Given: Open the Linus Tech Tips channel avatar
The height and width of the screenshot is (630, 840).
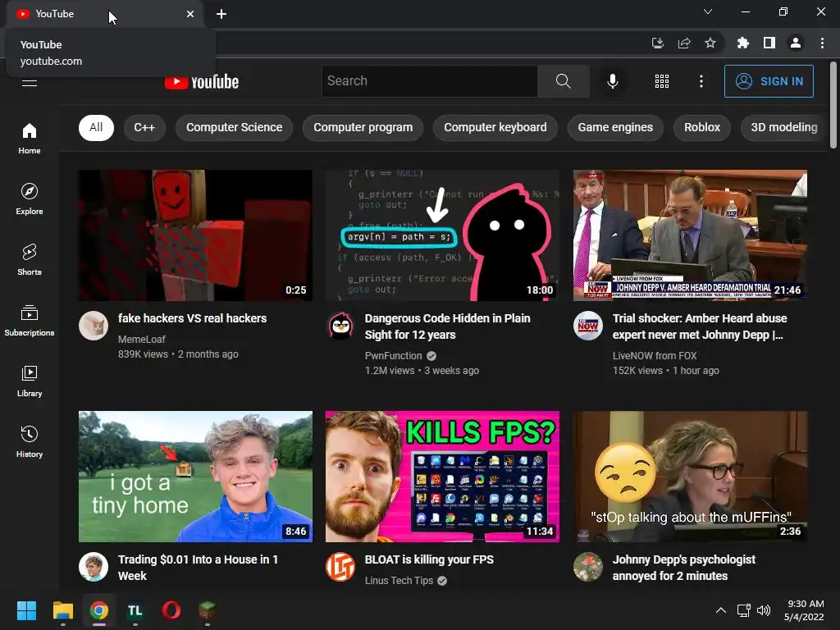Looking at the screenshot, I should pyautogui.click(x=340, y=567).
